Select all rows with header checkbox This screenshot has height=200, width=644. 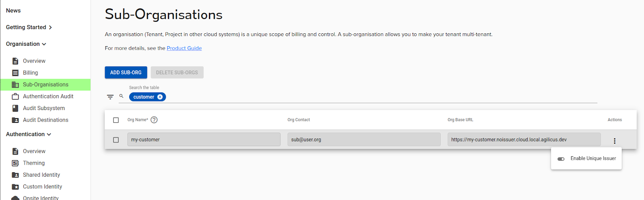(116, 120)
